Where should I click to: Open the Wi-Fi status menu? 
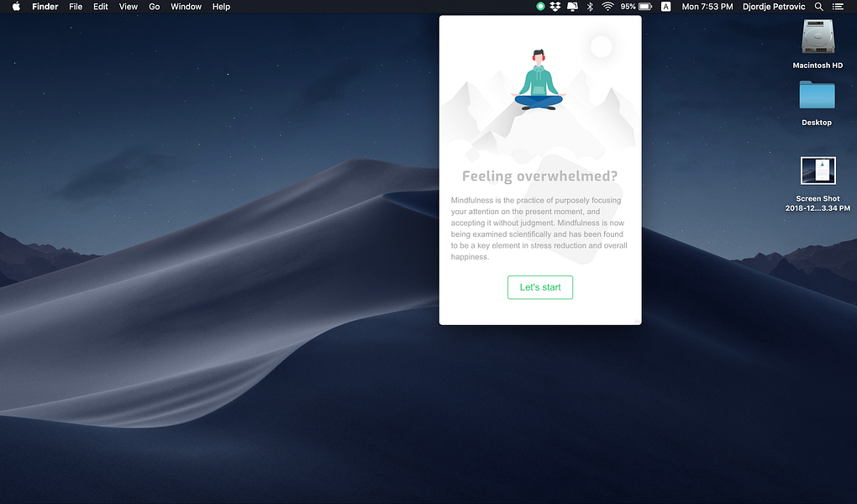point(607,7)
